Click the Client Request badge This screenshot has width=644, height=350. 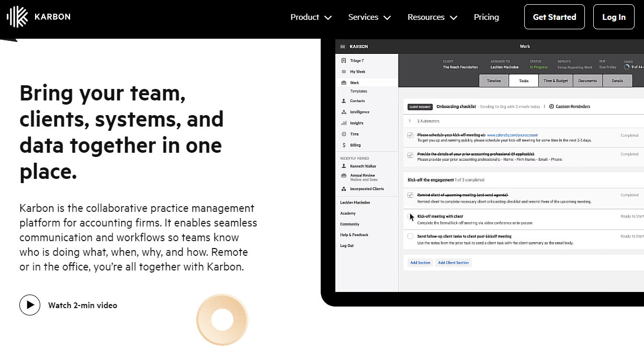[420, 107]
